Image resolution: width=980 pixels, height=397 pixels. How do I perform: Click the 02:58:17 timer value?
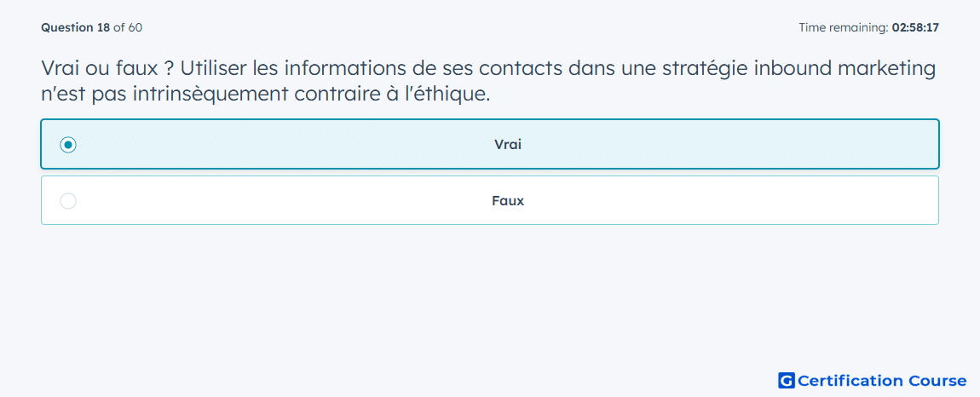[x=915, y=27]
